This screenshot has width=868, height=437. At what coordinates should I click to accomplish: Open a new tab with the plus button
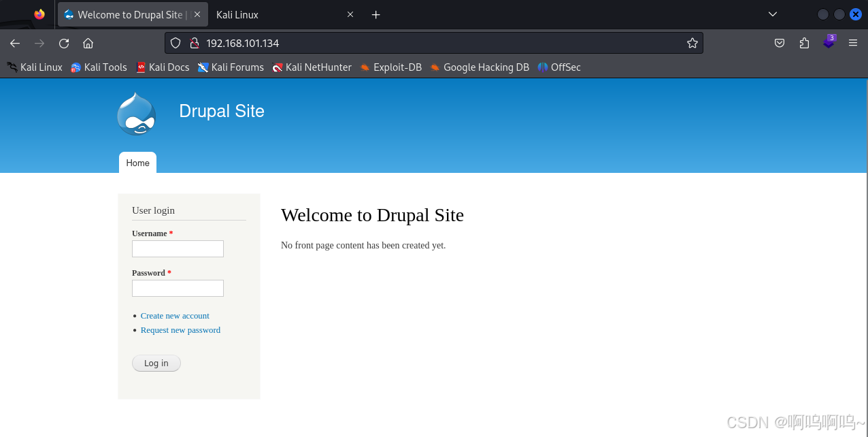[x=375, y=14]
